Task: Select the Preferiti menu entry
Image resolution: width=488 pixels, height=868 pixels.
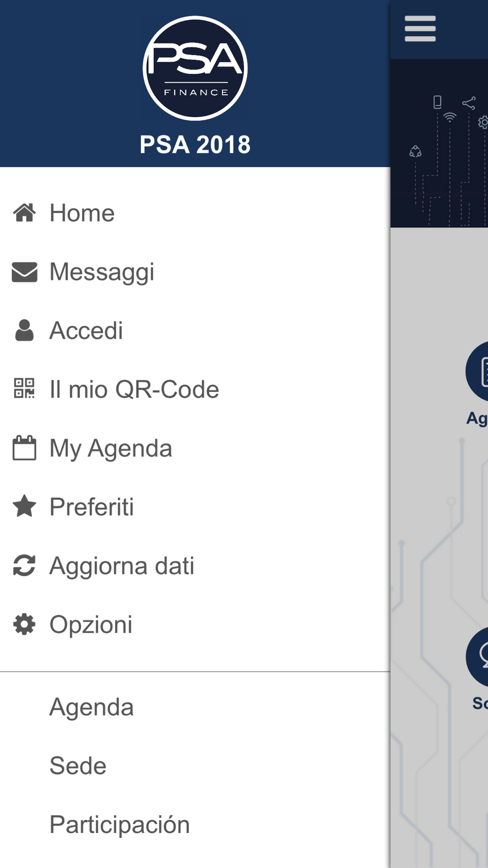Action: tap(195, 507)
